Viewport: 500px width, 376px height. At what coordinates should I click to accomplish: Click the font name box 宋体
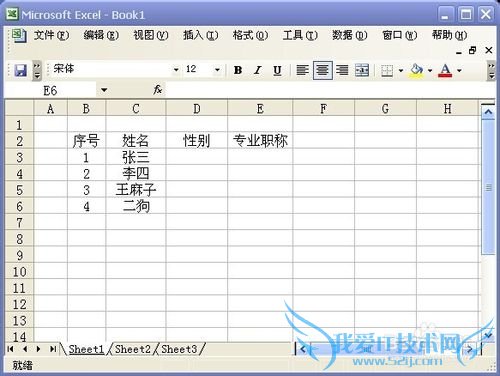111,69
